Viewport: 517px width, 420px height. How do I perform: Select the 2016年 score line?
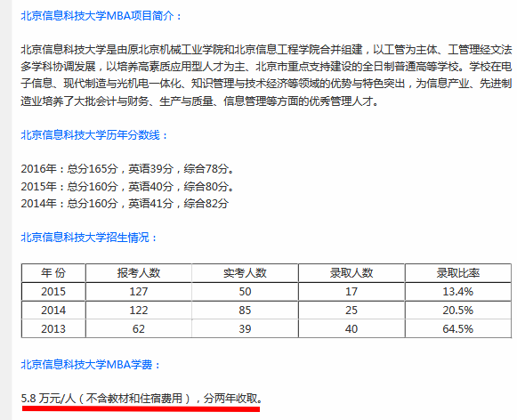coord(127,169)
